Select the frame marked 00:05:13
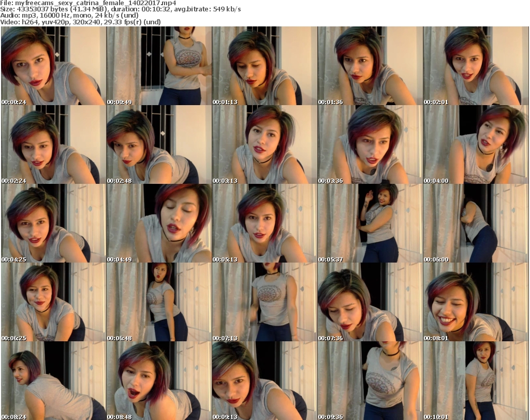530x420 pixels. 264,223
